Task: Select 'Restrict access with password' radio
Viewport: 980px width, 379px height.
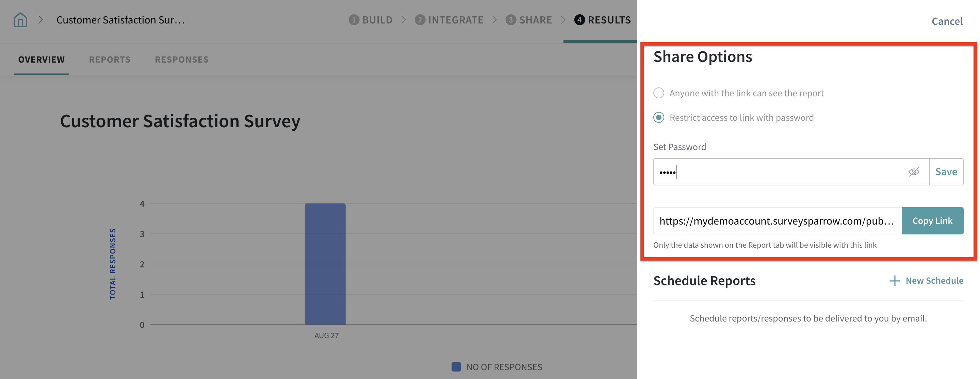Action: (658, 118)
